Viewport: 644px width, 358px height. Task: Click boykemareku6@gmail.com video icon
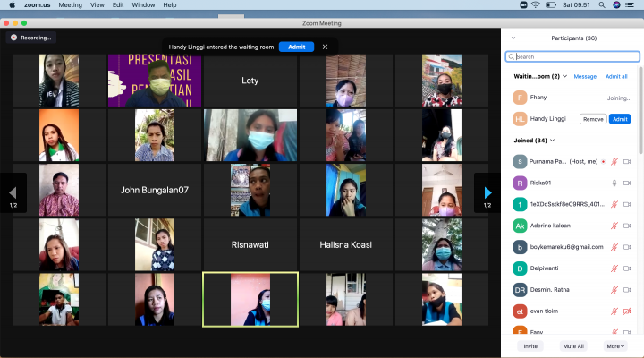click(627, 247)
